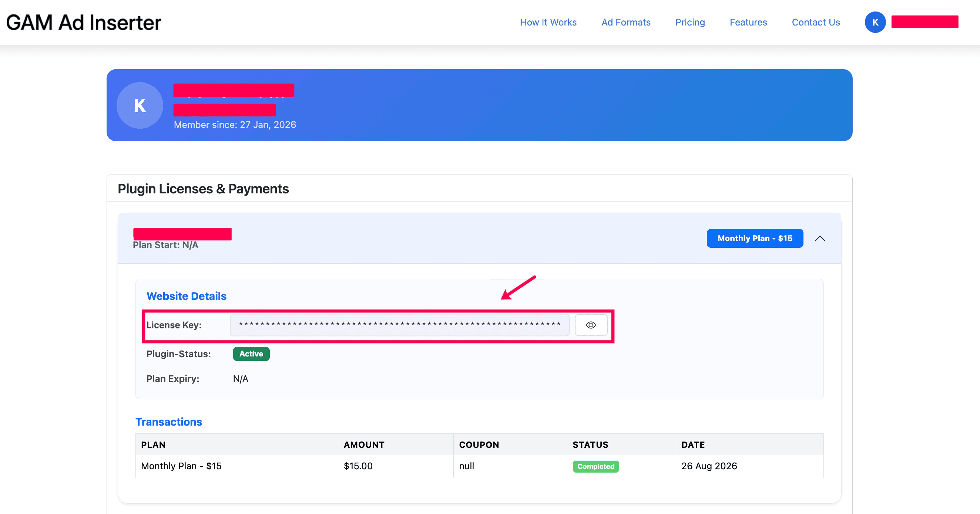Collapse the plan panel with chevron arrow
Image resolution: width=980 pixels, height=514 pixels.
(820, 239)
